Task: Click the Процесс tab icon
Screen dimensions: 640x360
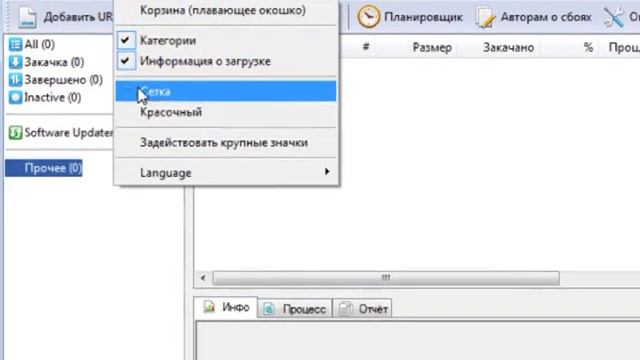Action: (269, 309)
